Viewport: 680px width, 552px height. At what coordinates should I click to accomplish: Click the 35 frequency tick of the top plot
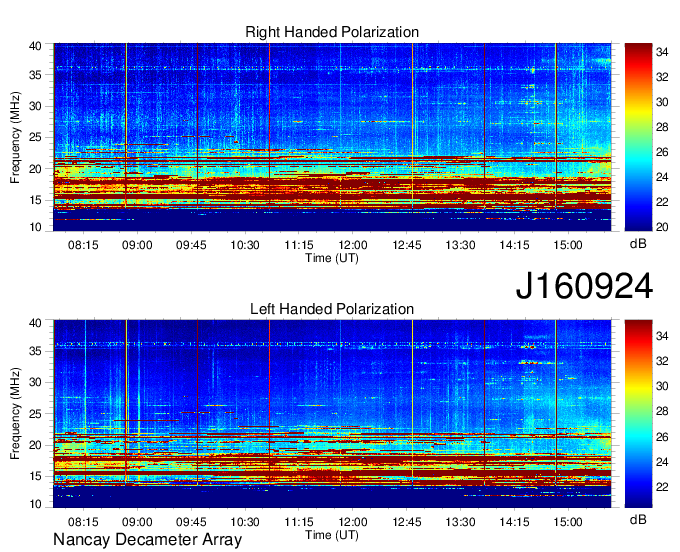click(x=36, y=75)
